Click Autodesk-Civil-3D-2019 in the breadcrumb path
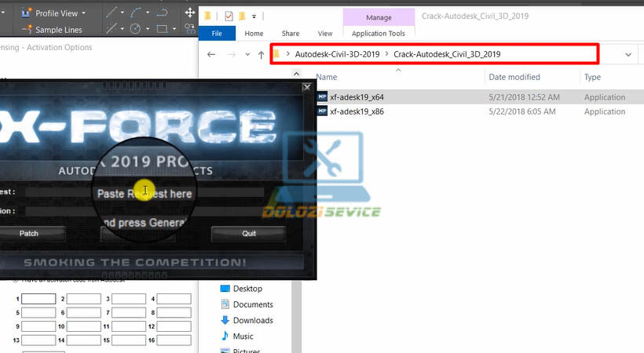644x353 pixels. coord(337,54)
